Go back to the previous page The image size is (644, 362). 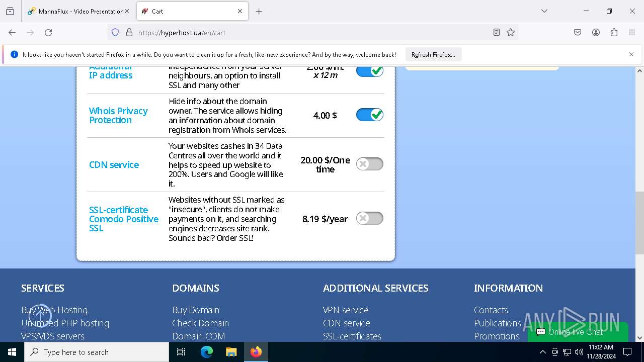12,32
